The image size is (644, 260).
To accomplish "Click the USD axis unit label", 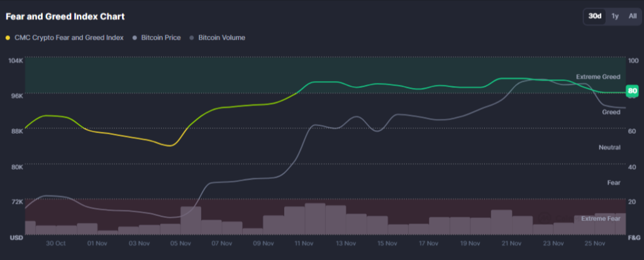I will pos(16,239).
